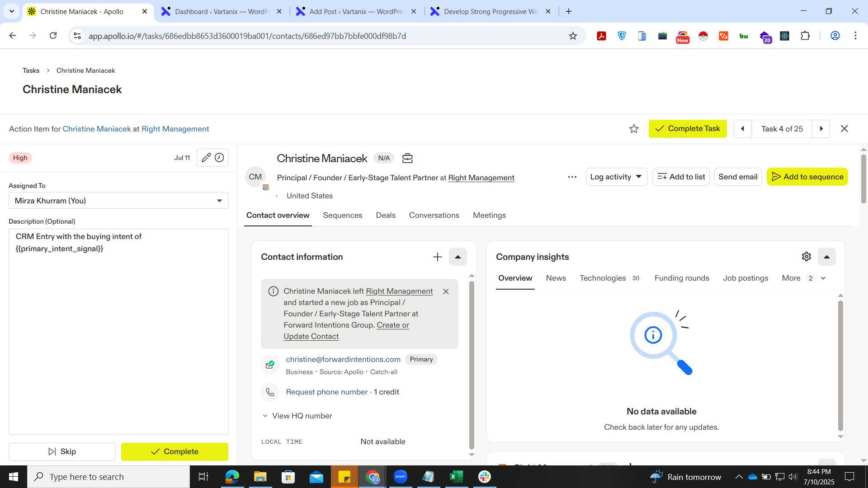Viewport: 868px width, 488px height.
Task: Open Right Management link in contact title
Action: (481, 178)
